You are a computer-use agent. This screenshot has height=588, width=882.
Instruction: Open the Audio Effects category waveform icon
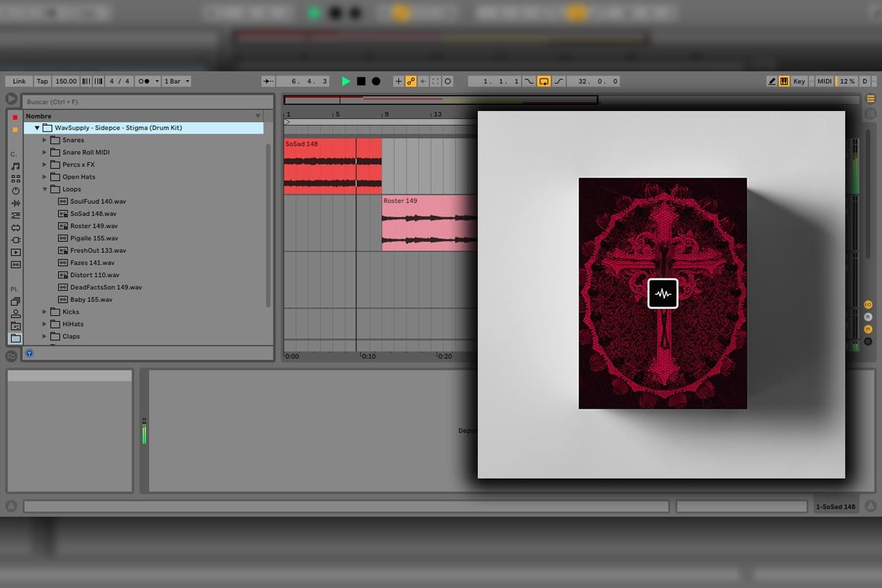[x=15, y=203]
